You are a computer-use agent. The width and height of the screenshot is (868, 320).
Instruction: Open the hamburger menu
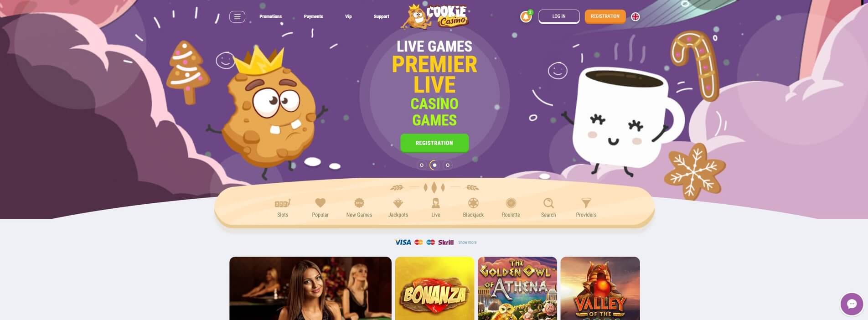tap(237, 17)
